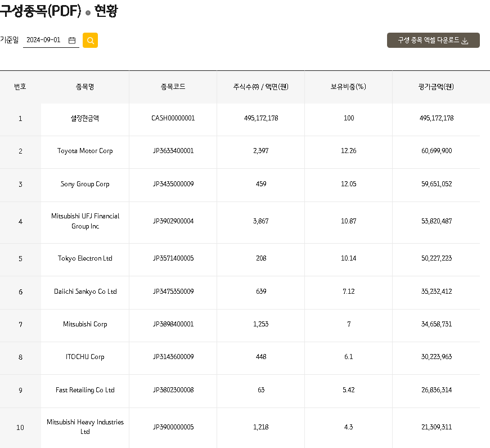
Task: Click the download arrow icon in Excel button
Action: 465,41
